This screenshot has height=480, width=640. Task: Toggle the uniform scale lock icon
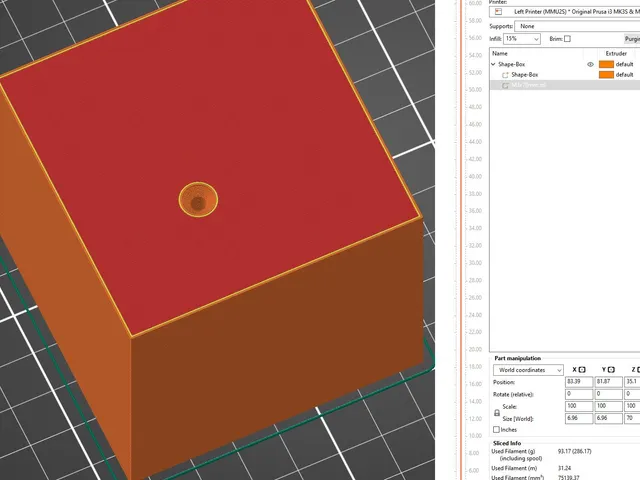tap(497, 413)
